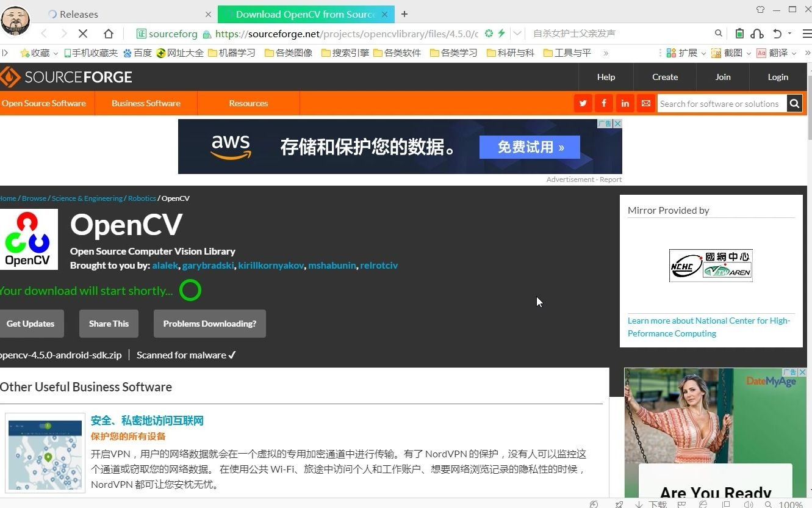Click the green padlock security icon
Image resolution: width=812 pixels, height=508 pixels.
point(207,34)
